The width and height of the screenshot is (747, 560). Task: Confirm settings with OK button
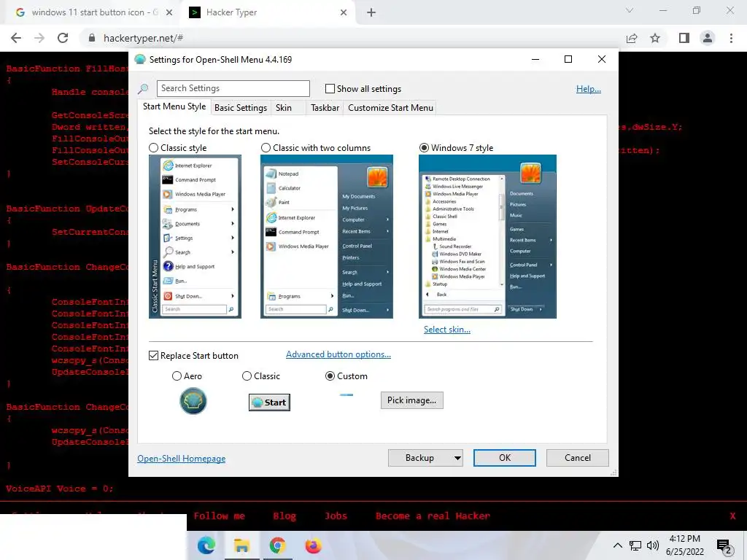coord(505,458)
